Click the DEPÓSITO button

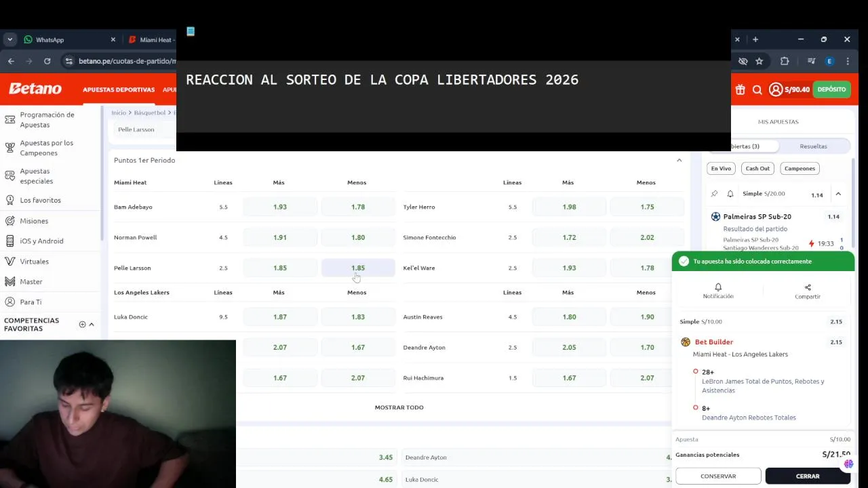[x=831, y=89]
